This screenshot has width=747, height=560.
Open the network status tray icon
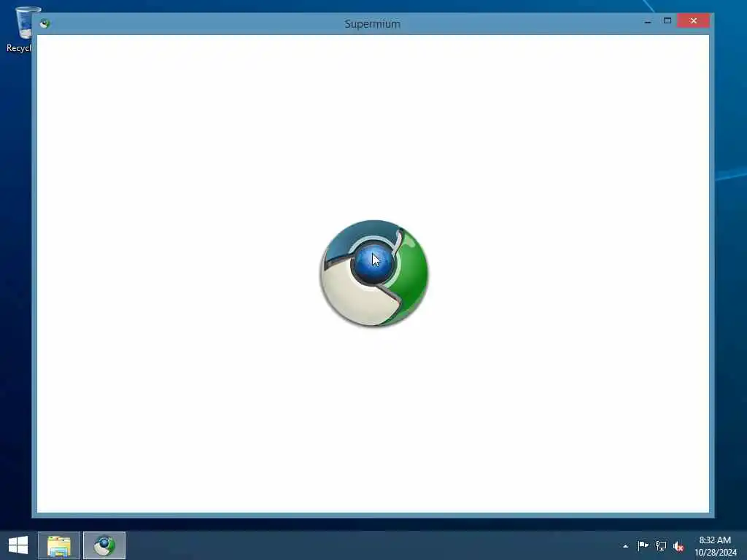click(661, 545)
